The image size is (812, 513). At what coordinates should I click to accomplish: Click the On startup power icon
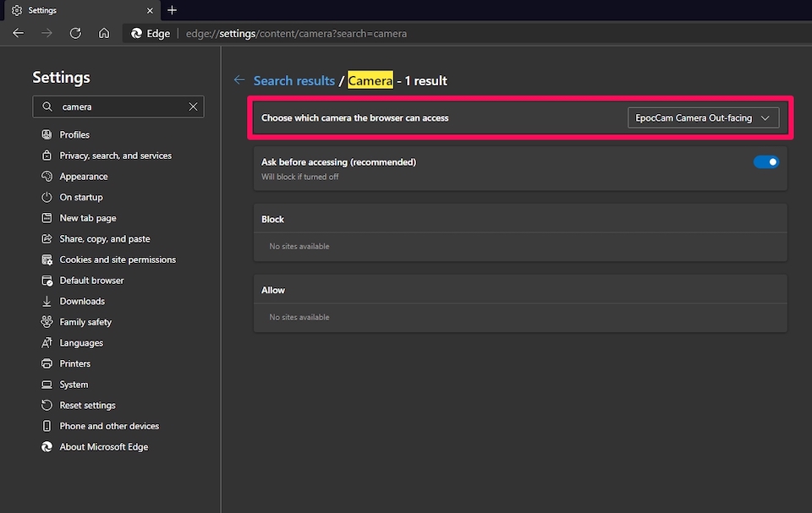47,197
